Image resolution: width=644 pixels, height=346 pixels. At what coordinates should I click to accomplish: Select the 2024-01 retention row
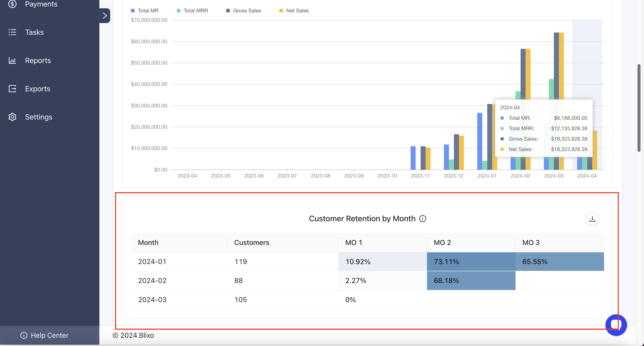click(152, 261)
